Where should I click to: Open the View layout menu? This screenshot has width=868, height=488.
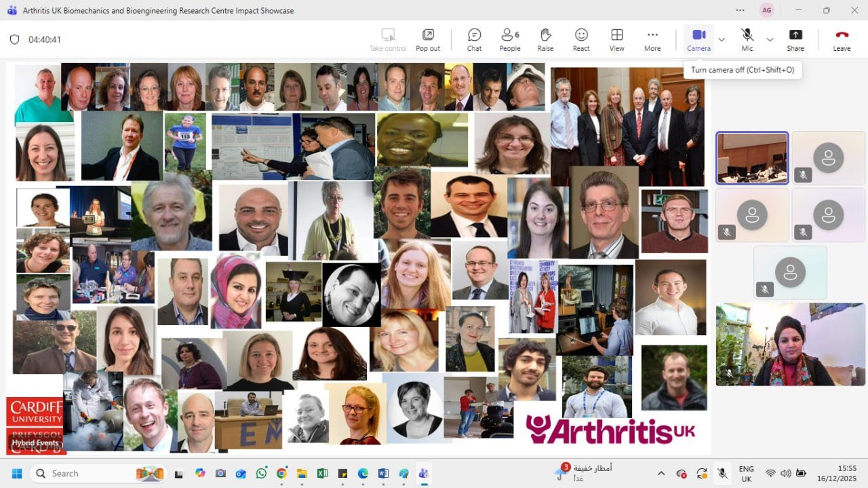[x=616, y=39]
